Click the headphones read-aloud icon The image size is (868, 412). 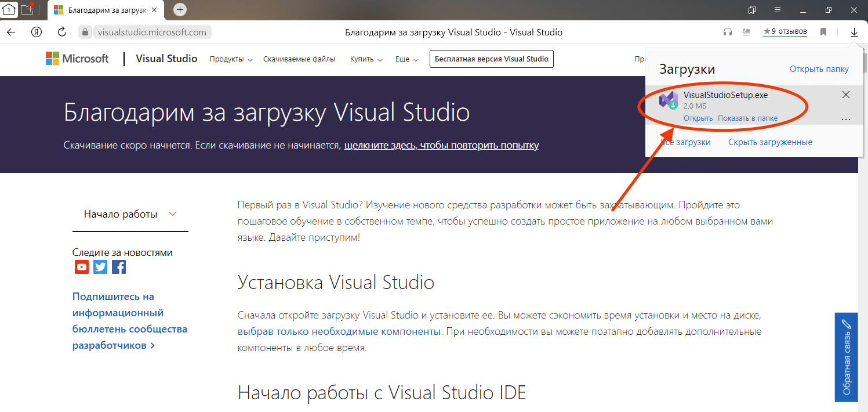click(728, 32)
